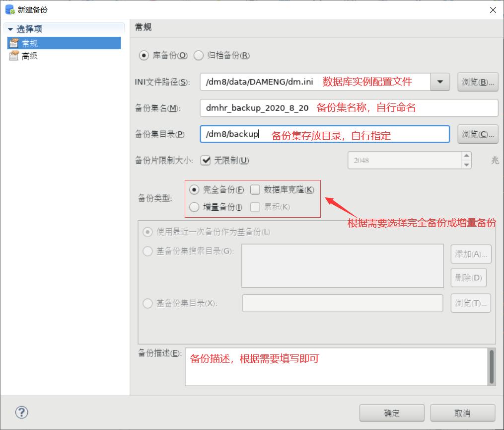
Task: Select the 增量备份 radio button
Action: [x=194, y=207]
